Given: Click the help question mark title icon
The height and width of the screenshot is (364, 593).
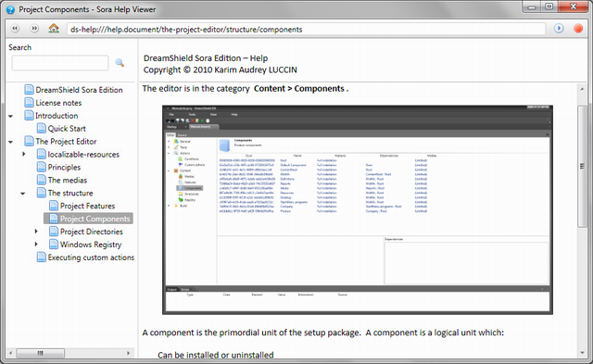Looking at the screenshot, I should coord(10,9).
